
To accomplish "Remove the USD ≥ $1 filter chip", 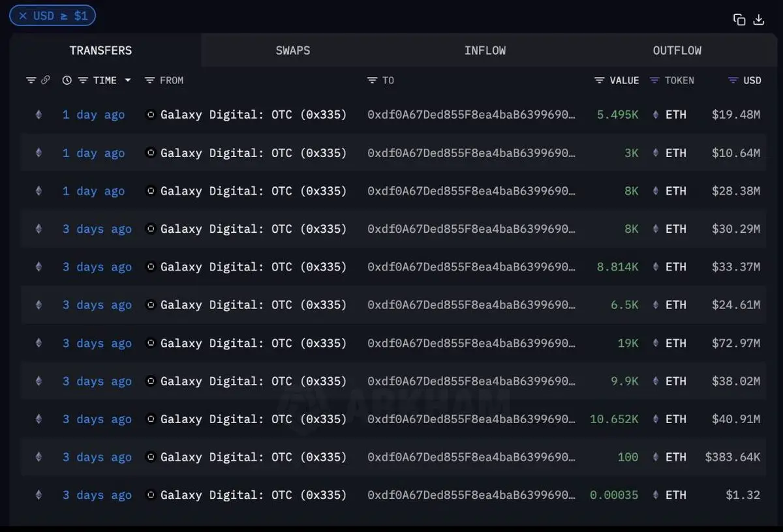I will [x=23, y=16].
